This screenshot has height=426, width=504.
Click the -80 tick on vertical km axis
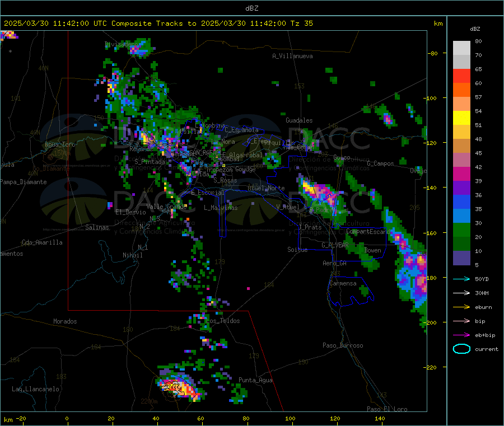[x=433, y=53]
